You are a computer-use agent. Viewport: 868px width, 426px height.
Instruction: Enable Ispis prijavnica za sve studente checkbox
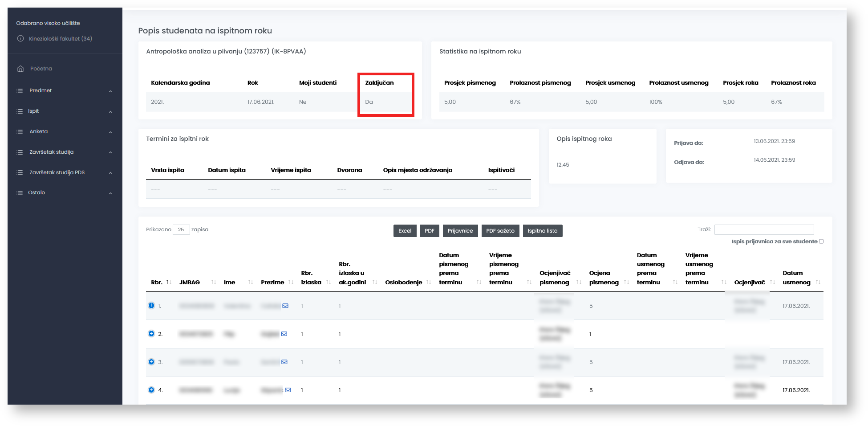pos(821,242)
